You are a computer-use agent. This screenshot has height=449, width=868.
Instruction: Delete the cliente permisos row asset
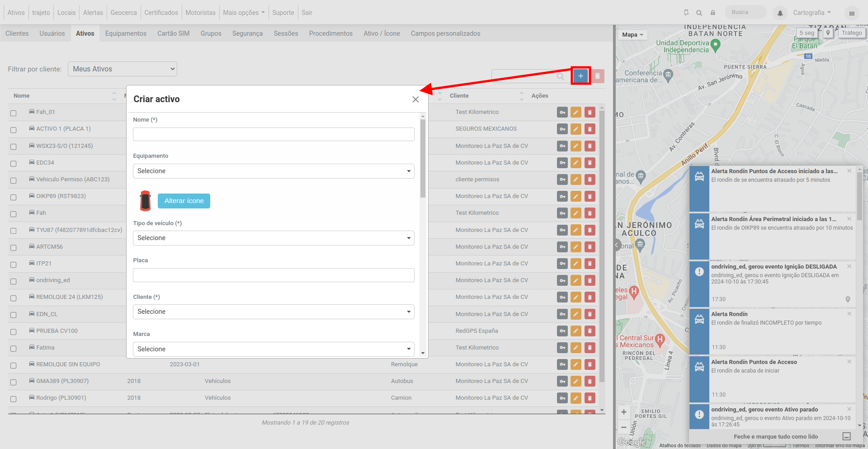tap(590, 180)
